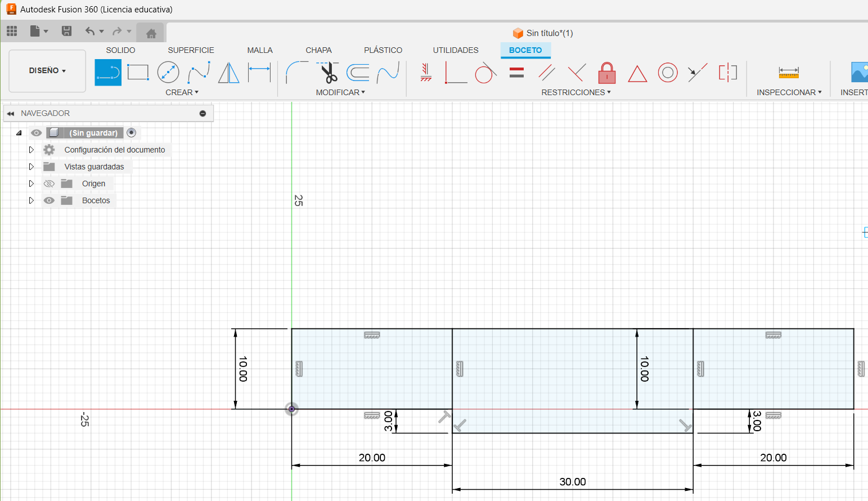Open the Measure inspect tool
868x501 pixels.
point(789,73)
